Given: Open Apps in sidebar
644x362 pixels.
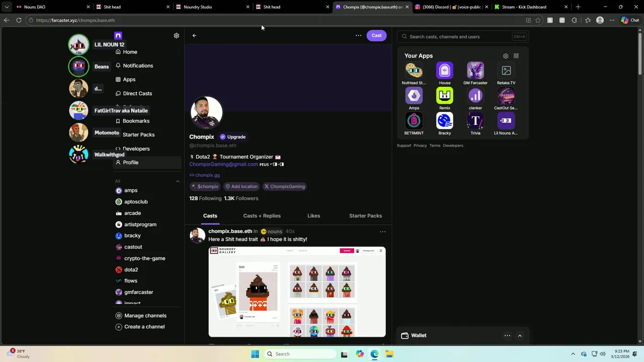Looking at the screenshot, I should coord(129,79).
